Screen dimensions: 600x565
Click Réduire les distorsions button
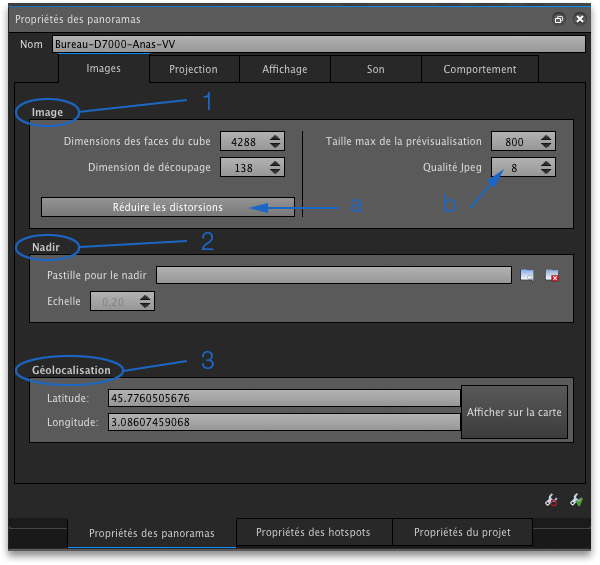(168, 207)
